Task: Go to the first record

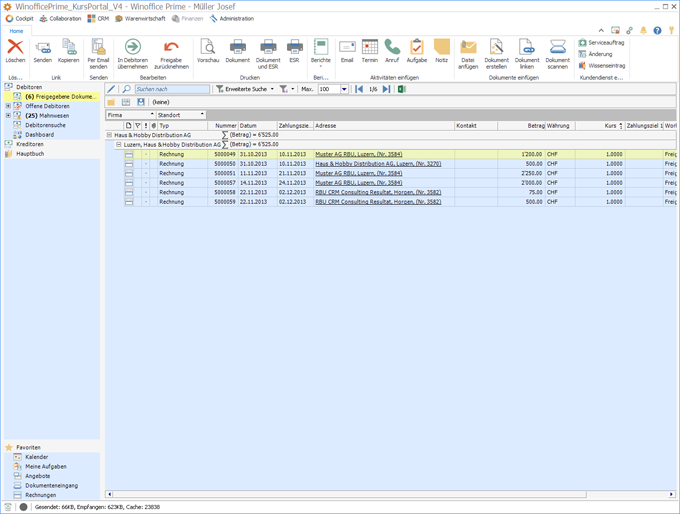Action: pos(359,89)
